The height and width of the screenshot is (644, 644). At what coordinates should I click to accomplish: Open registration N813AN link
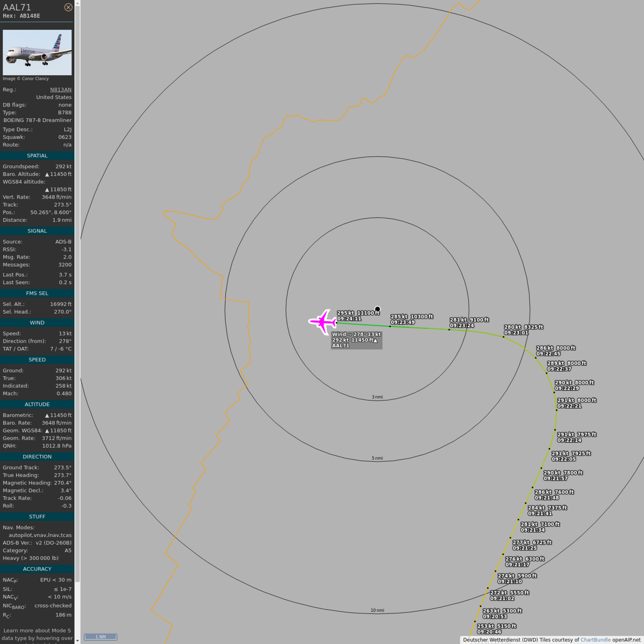point(60,89)
